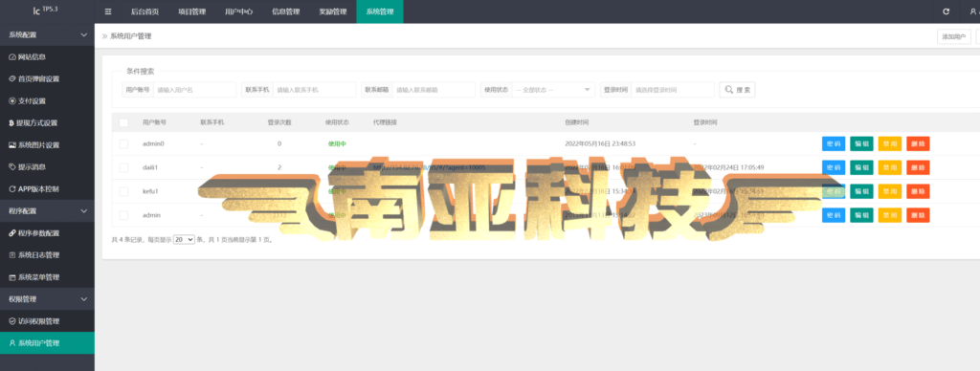Open 访问权限管理 in the sidebar

pyautogui.click(x=47, y=321)
